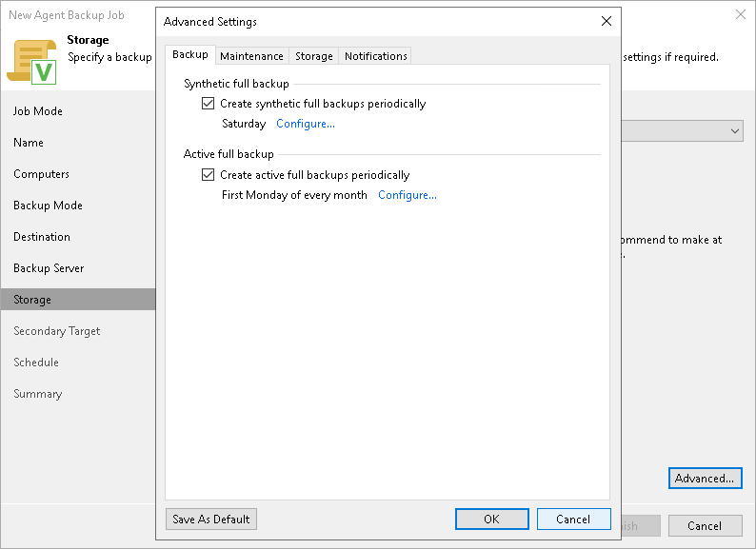Click the bold 'Storage' wizard header text
The width and height of the screenshot is (756, 549).
[88, 40]
